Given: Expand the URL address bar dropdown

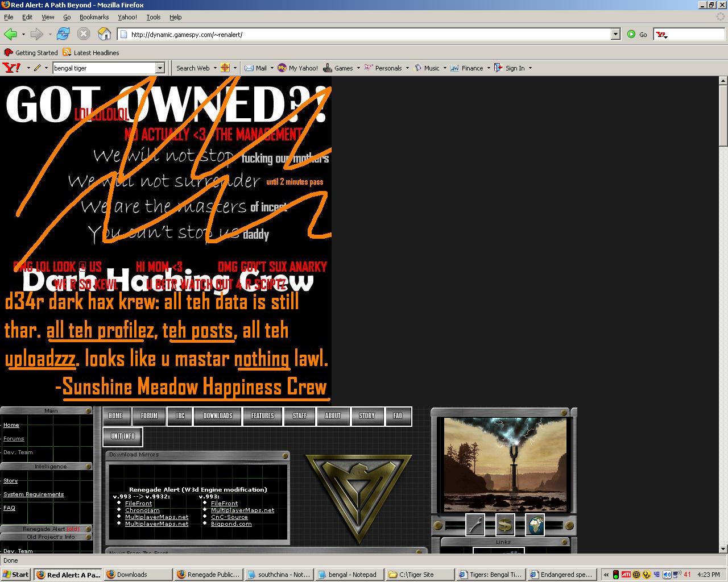Looking at the screenshot, I should (615, 34).
